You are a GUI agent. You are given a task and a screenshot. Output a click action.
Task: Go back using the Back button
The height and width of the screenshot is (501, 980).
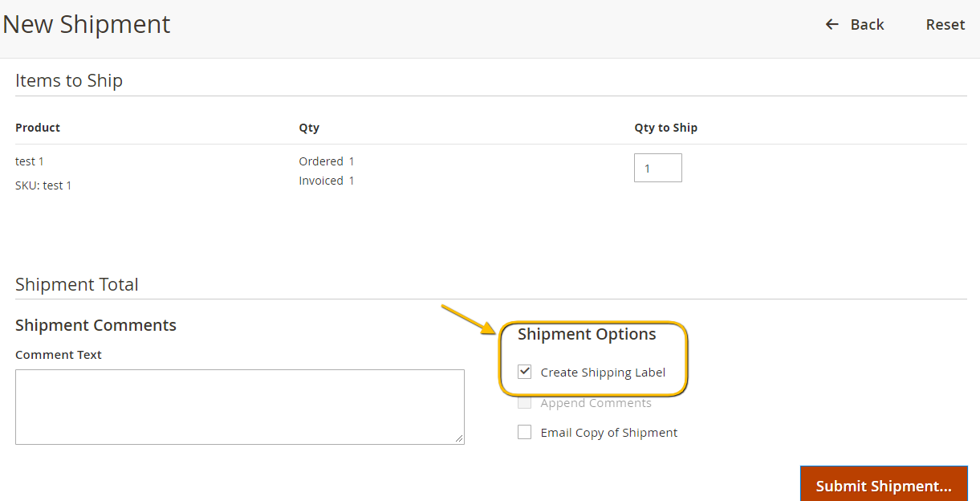855,25
